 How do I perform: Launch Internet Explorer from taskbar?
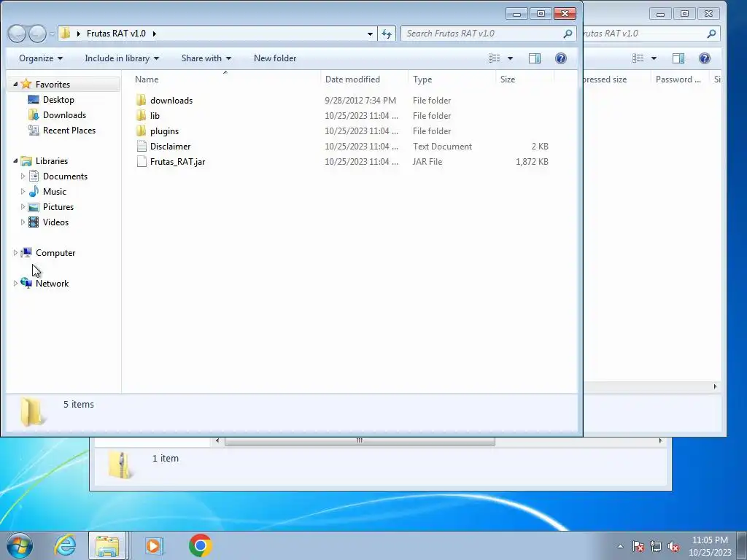coord(65,545)
